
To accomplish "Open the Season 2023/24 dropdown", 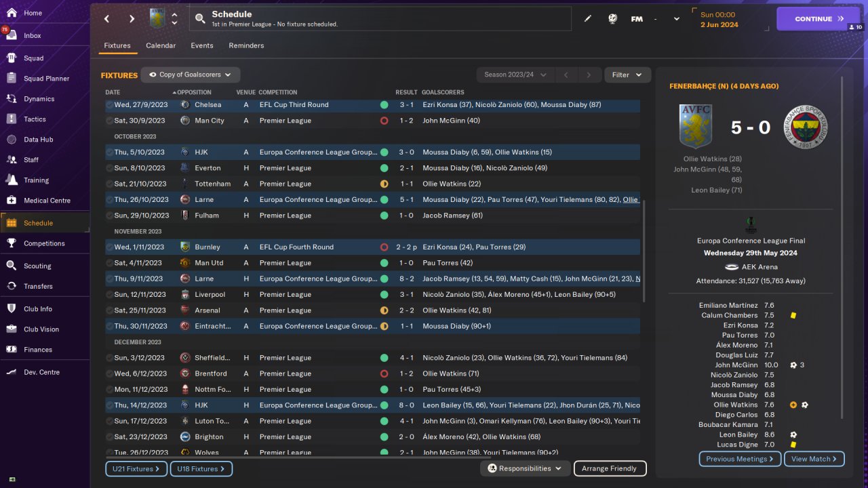I will tap(515, 75).
